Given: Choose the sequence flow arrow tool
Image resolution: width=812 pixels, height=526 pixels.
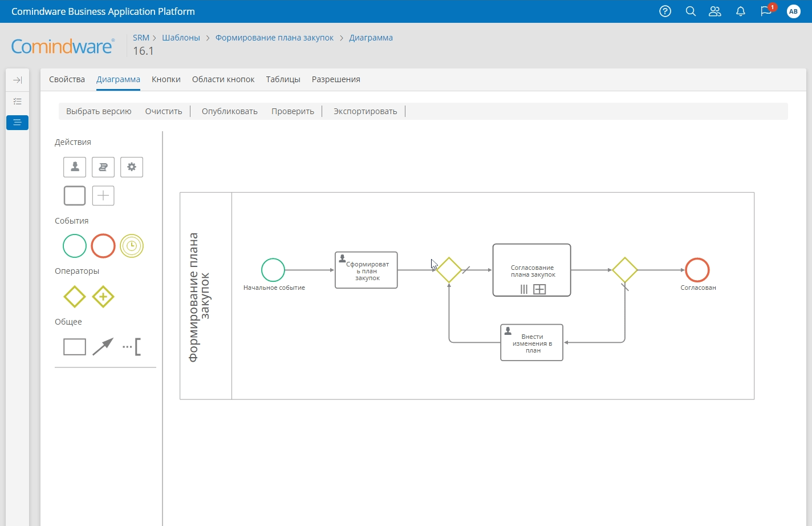Looking at the screenshot, I should (x=103, y=346).
